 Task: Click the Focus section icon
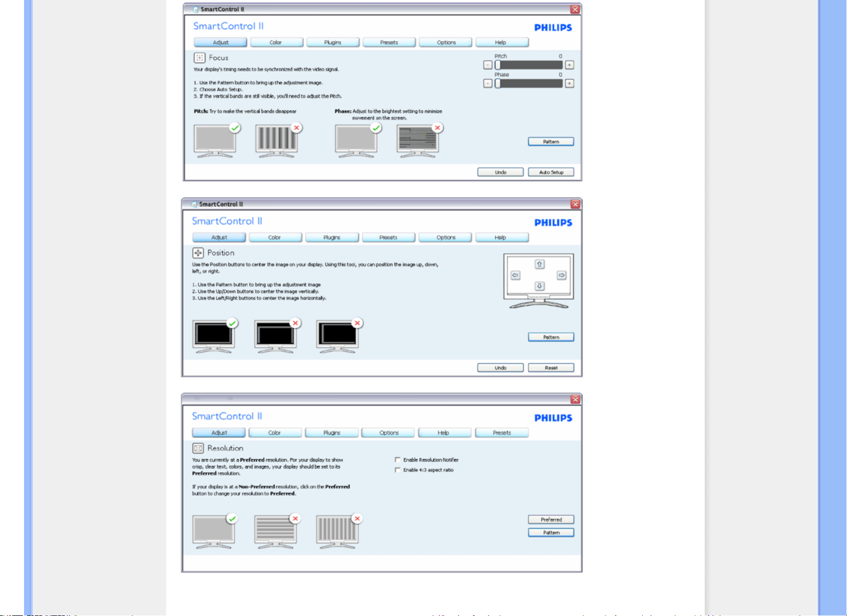[x=199, y=58]
